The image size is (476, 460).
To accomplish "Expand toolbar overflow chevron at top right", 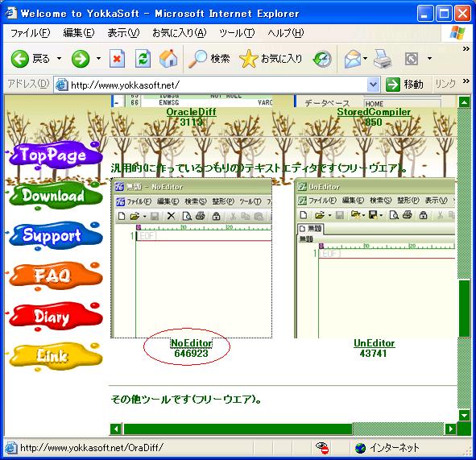I will 466,48.
